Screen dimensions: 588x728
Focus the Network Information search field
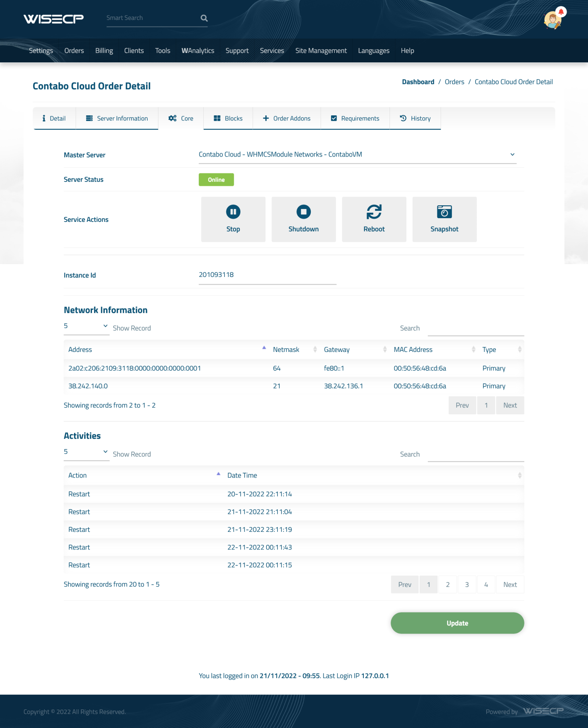476,328
